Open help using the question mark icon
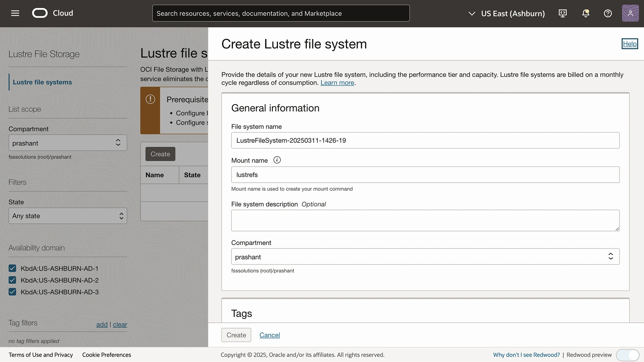 click(608, 13)
